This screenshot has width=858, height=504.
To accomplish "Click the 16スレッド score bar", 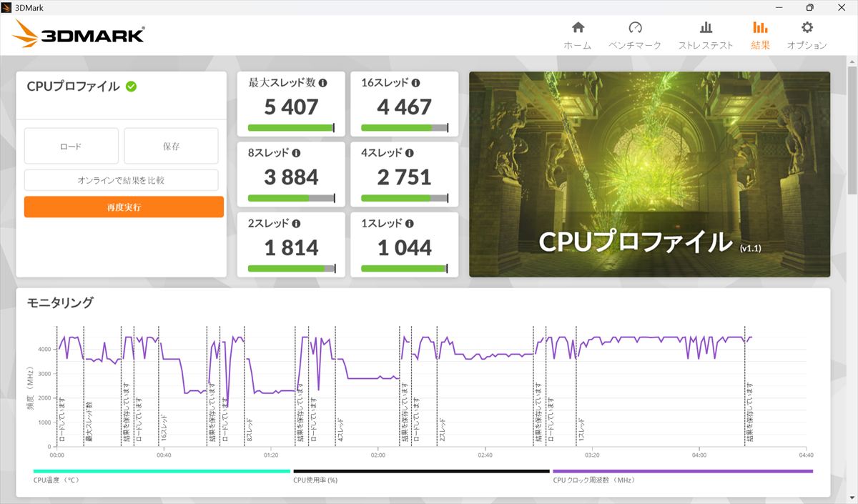I will 405,128.
